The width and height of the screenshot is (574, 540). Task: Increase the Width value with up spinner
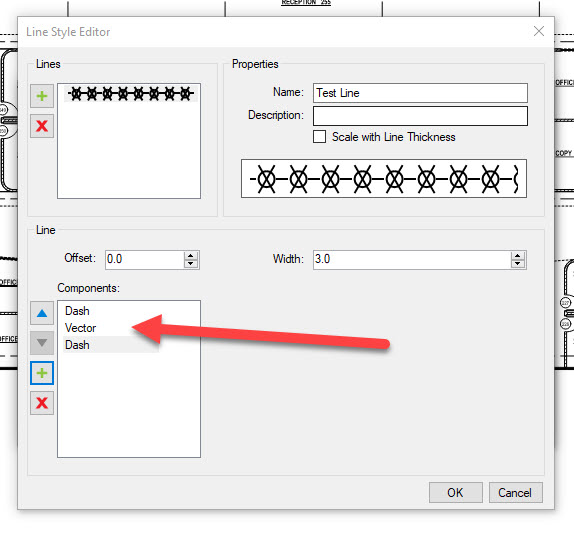(517, 256)
